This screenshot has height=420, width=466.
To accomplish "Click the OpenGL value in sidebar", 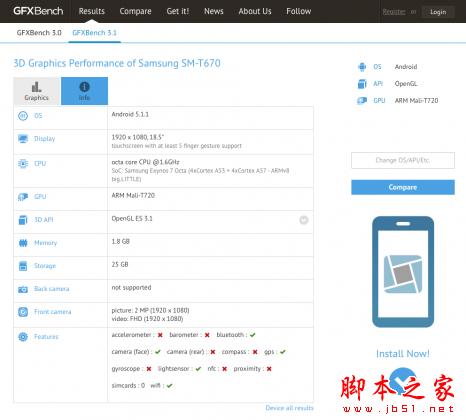I will point(406,84).
